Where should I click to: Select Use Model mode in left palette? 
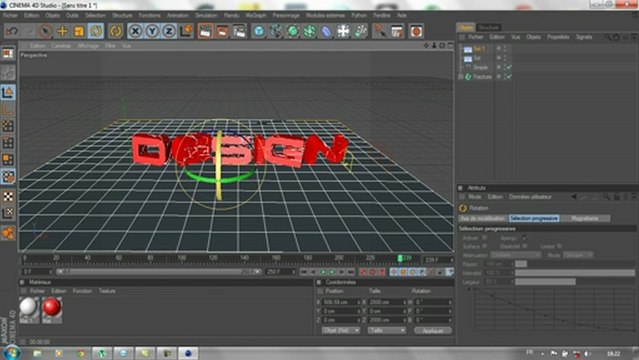tap(8, 93)
